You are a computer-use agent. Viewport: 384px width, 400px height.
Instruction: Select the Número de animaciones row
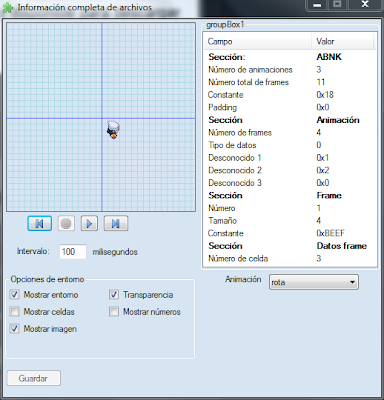coord(290,70)
